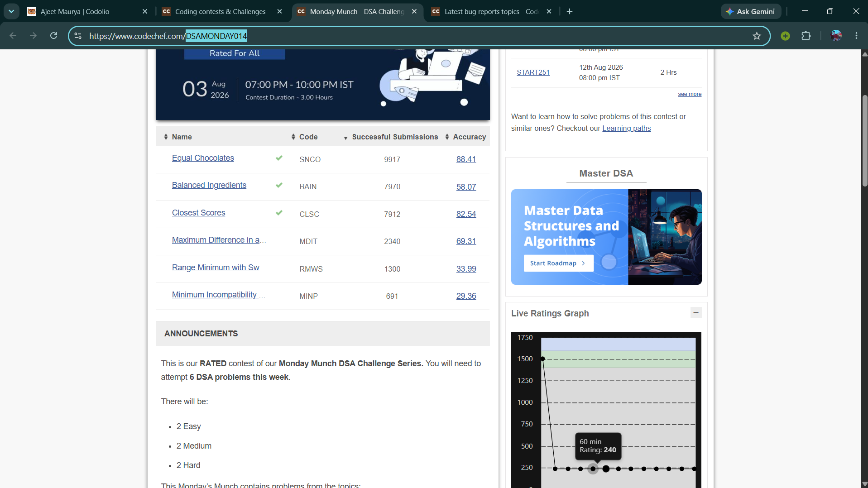Restore down the Chrome window

click(x=830, y=11)
